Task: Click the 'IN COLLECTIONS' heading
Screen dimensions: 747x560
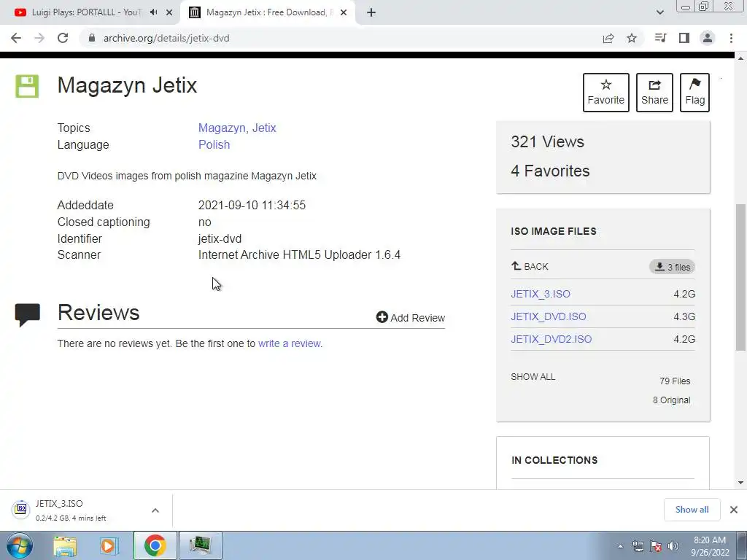Action: coord(554,460)
